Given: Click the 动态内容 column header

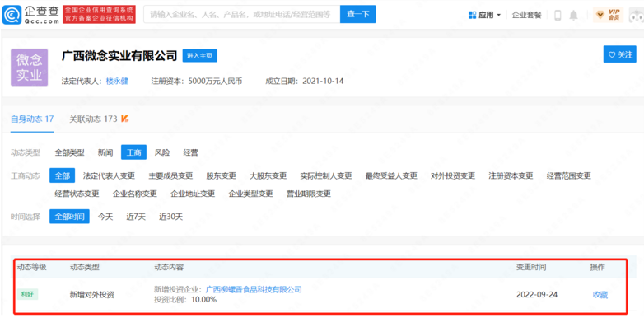Looking at the screenshot, I should pos(169,267).
